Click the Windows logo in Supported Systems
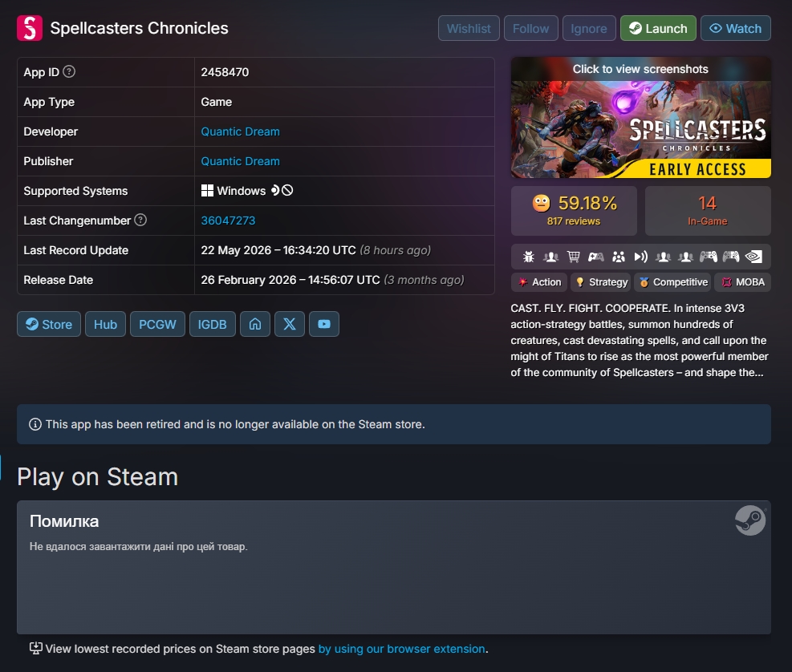Screen dimensions: 792x672 coord(207,190)
